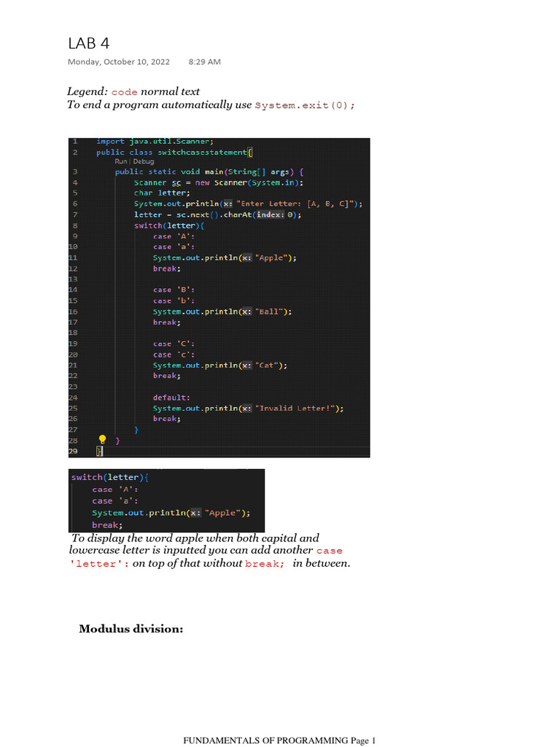Click the 'LAB 4' page title
Viewport: 560px width, 747px height.
(x=88, y=43)
